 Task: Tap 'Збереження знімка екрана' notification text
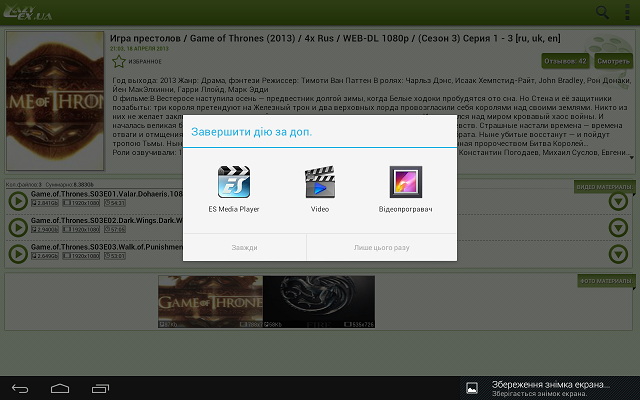[x=551, y=384]
